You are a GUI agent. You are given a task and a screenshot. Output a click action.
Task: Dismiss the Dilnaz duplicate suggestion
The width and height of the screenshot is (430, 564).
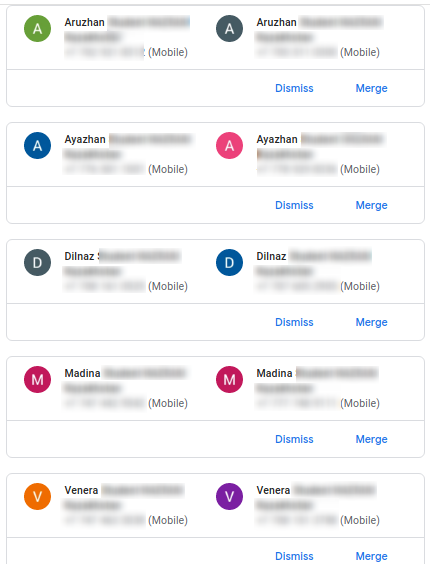(x=294, y=322)
